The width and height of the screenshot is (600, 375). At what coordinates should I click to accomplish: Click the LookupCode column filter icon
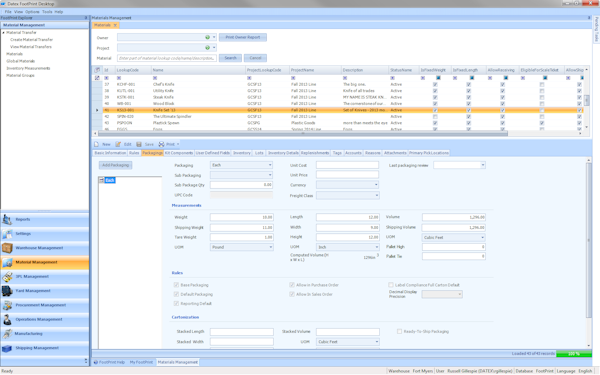click(119, 78)
